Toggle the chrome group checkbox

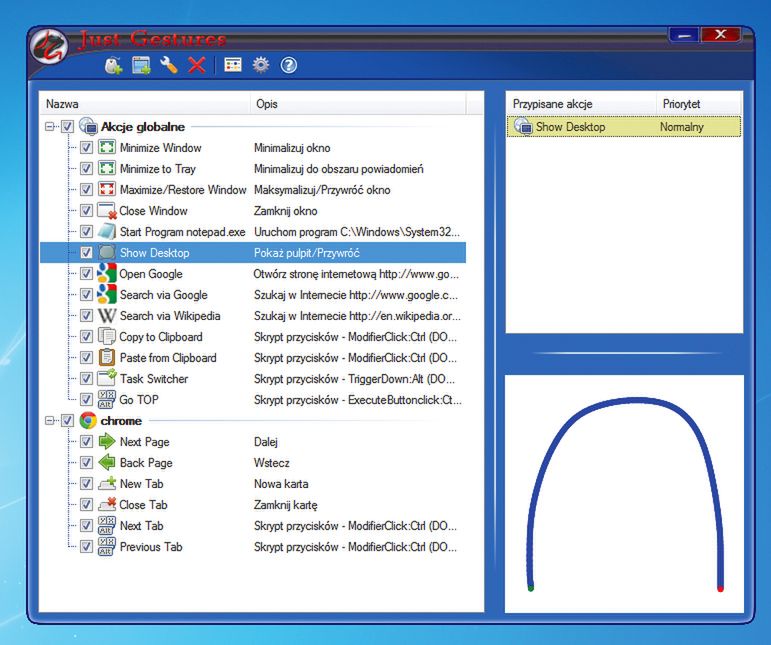67,421
